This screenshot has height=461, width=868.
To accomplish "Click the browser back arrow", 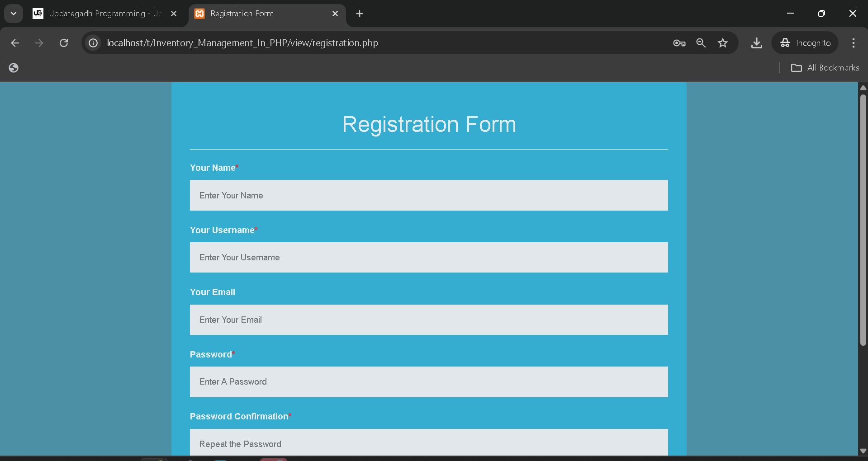I will coord(15,43).
